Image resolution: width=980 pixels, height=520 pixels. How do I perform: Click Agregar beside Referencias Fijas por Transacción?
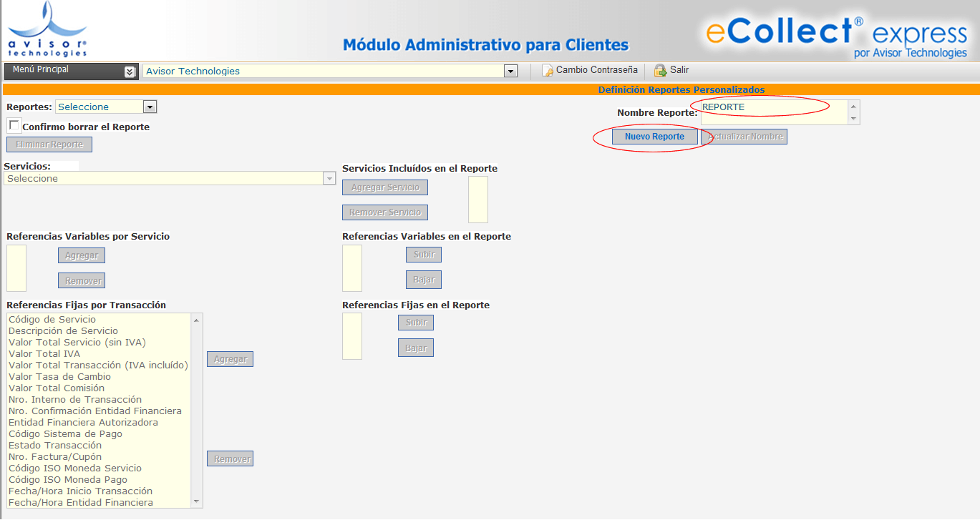coord(231,359)
